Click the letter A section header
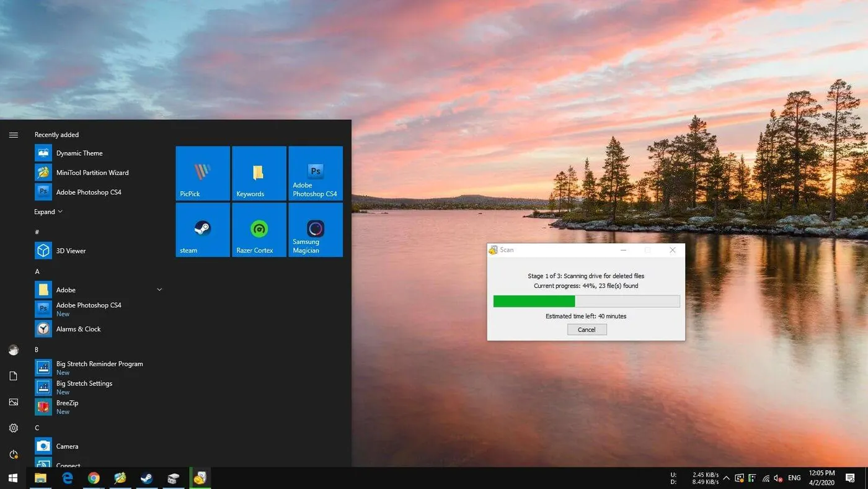The image size is (868, 489). [x=37, y=271]
